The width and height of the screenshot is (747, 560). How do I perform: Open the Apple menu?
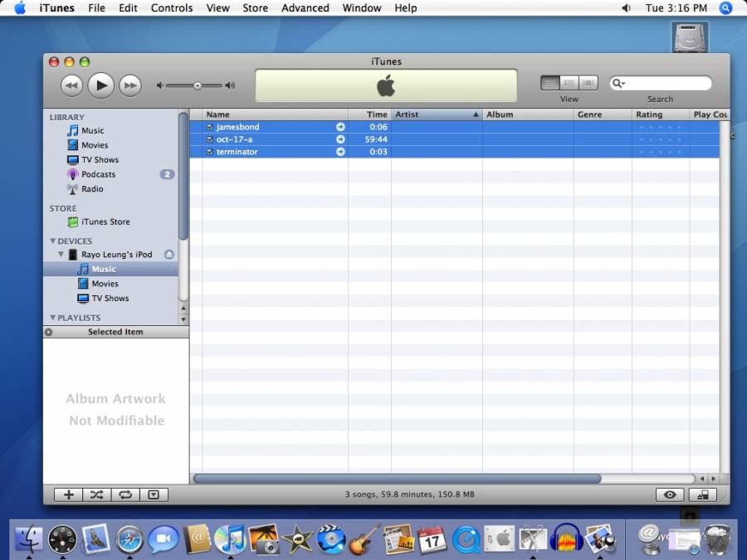pos(20,8)
